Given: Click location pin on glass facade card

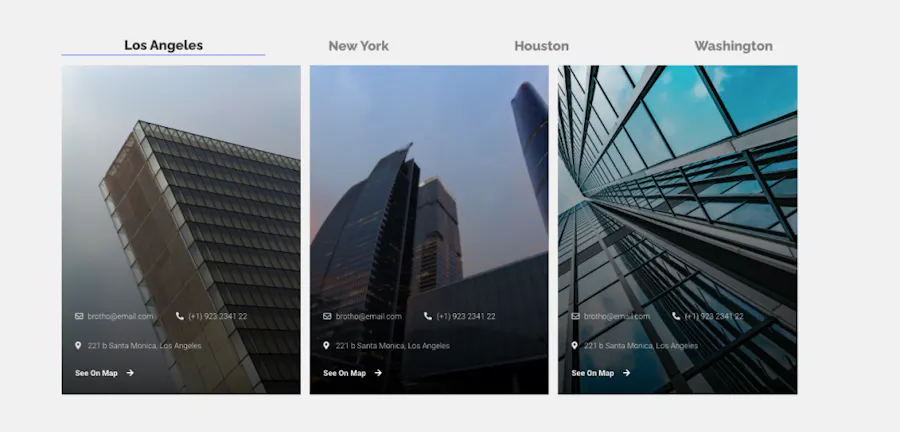Looking at the screenshot, I should tap(574, 345).
